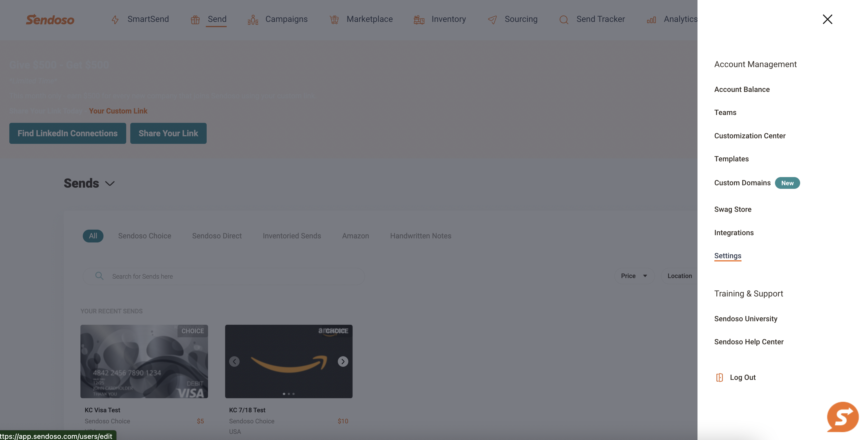Open the KC 7/18 Test Amazon thumbnail

coord(289,362)
